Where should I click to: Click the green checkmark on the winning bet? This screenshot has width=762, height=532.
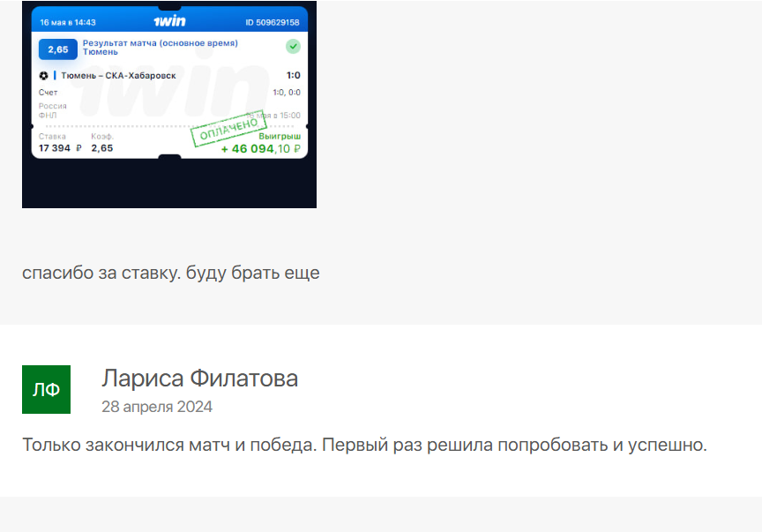coord(292,45)
